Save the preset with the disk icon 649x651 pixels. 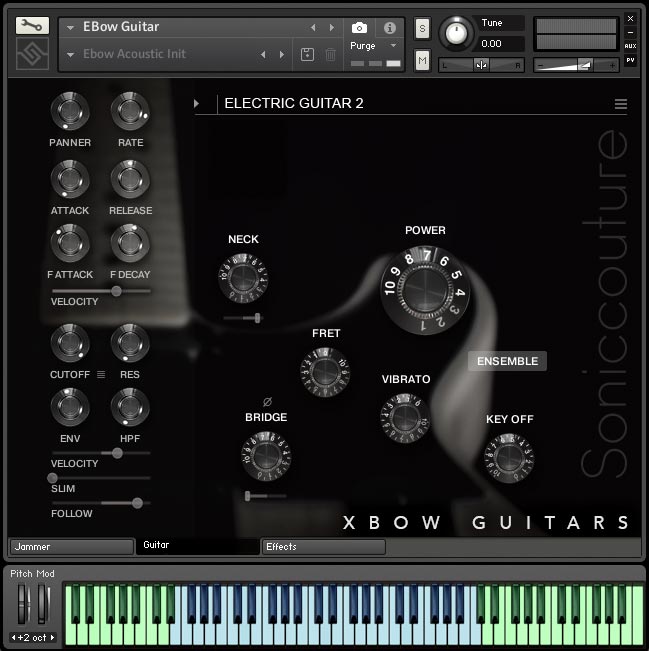(307, 54)
